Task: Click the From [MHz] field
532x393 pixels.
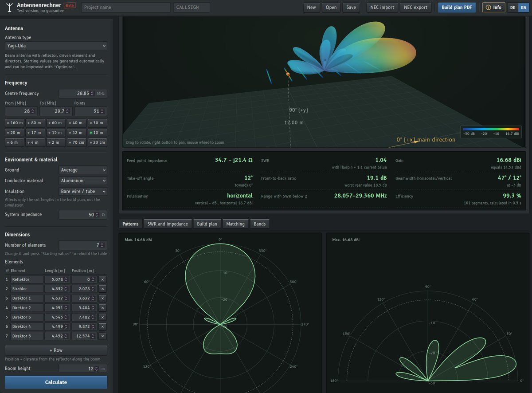Action: tap(20, 111)
